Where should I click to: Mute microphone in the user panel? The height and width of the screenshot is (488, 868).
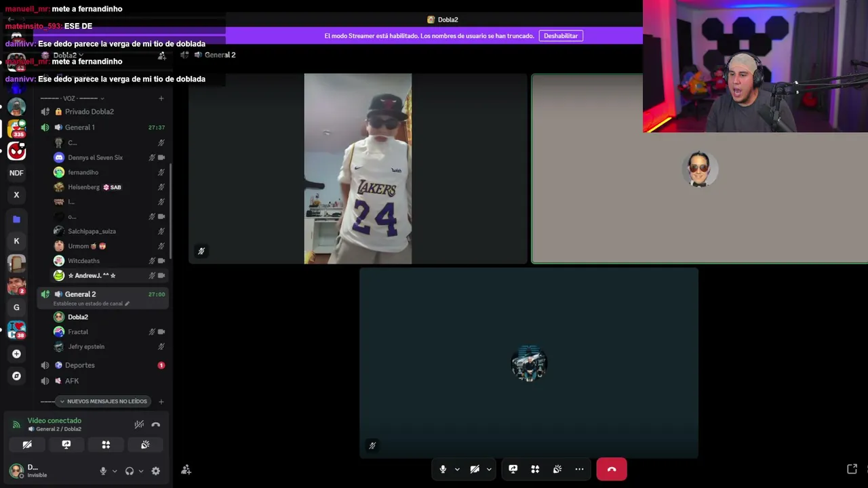click(103, 471)
